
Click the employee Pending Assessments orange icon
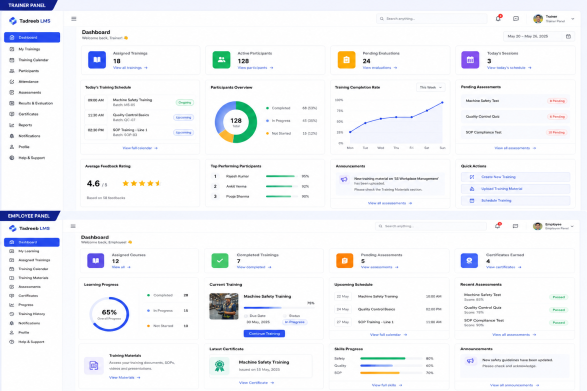click(x=344, y=261)
